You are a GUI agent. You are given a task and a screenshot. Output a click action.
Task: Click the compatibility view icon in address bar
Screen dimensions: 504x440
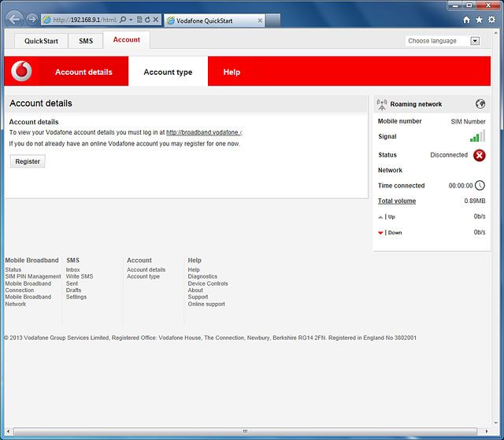click(x=139, y=20)
